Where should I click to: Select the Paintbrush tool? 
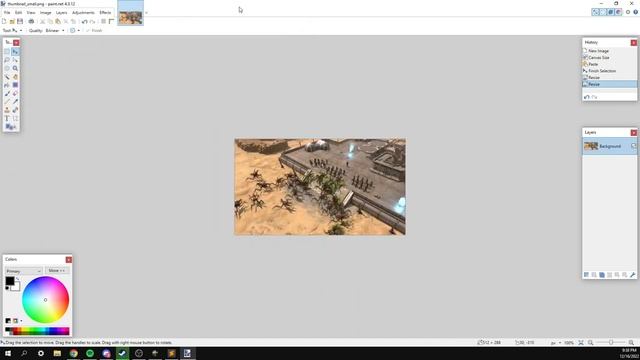(x=7, y=93)
